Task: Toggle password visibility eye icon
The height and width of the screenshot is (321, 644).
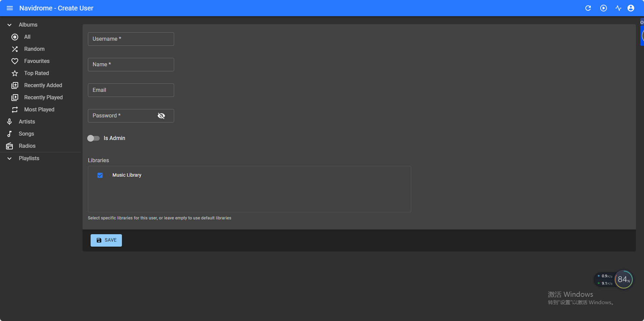Action: 161,116
